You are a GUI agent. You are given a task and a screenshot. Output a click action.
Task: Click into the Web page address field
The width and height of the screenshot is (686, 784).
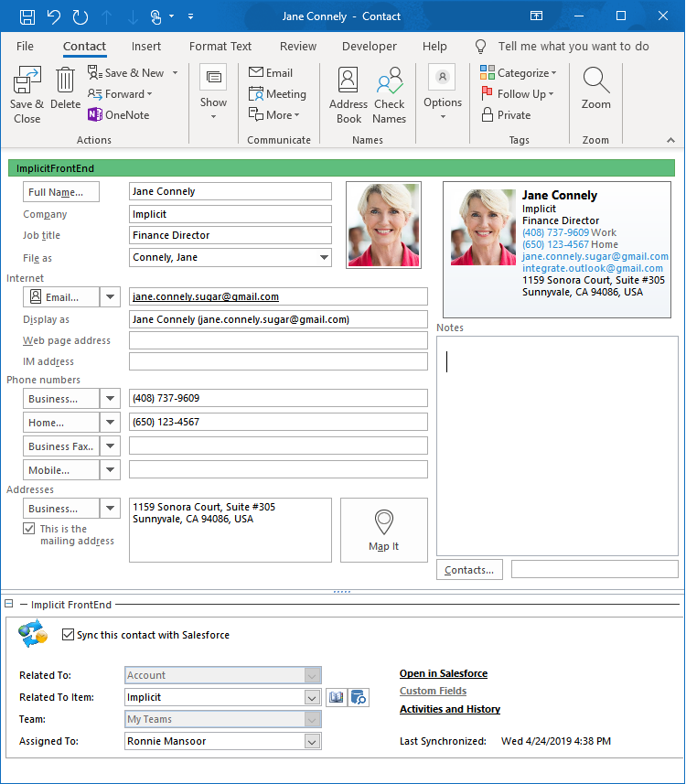click(278, 340)
